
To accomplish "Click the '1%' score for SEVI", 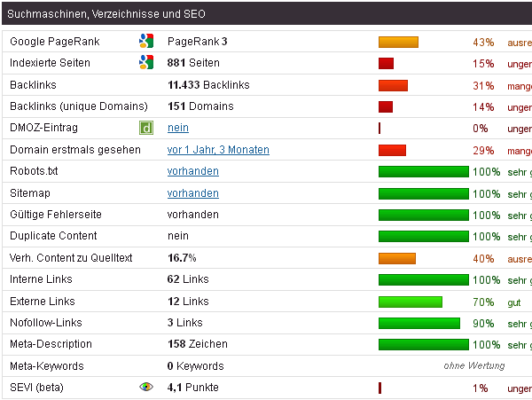I will pyautogui.click(x=481, y=388).
